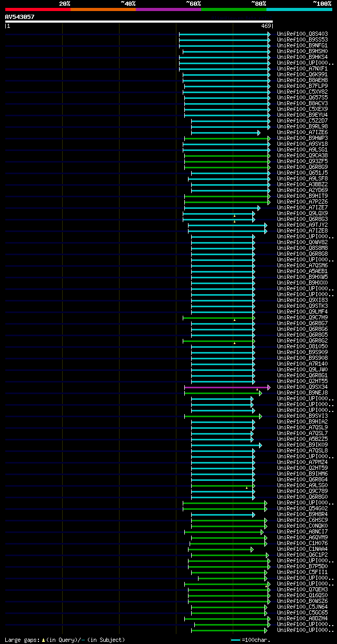
Task: Click the cyan ~100% identity legend segment
Action: pyautogui.click(x=299, y=9)
